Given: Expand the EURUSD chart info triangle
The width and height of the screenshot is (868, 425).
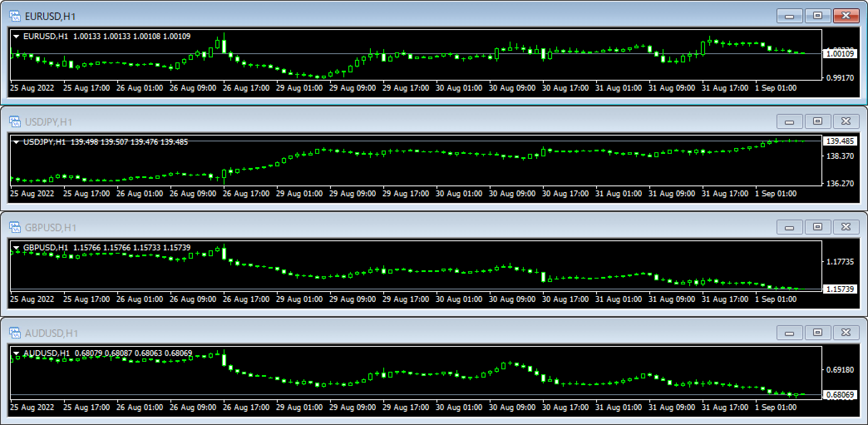Looking at the screenshot, I should tap(16, 37).
